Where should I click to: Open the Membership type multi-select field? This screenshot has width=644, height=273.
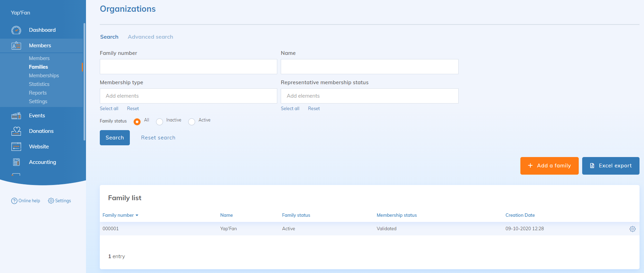(188, 96)
